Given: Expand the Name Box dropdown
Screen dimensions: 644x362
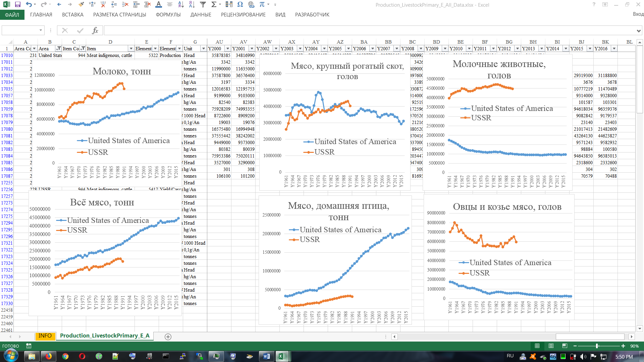Looking at the screenshot, I should (x=41, y=31).
